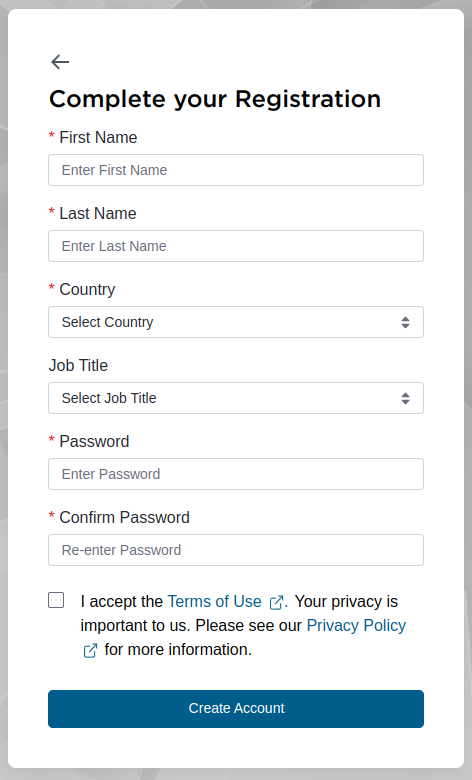This screenshot has height=780, width=472.
Task: Click the 'Last Name' field label
Action: pos(97,213)
